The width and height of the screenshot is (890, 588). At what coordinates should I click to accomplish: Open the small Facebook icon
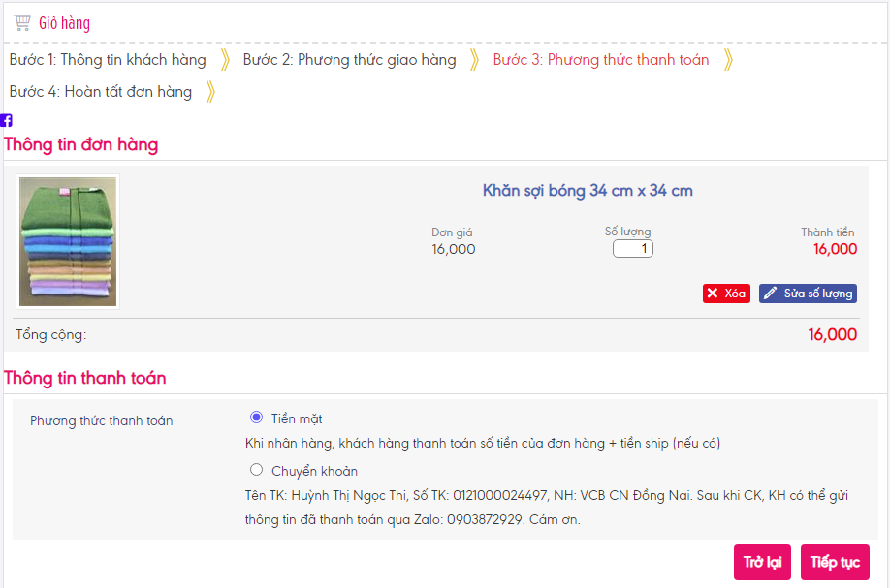[7, 120]
